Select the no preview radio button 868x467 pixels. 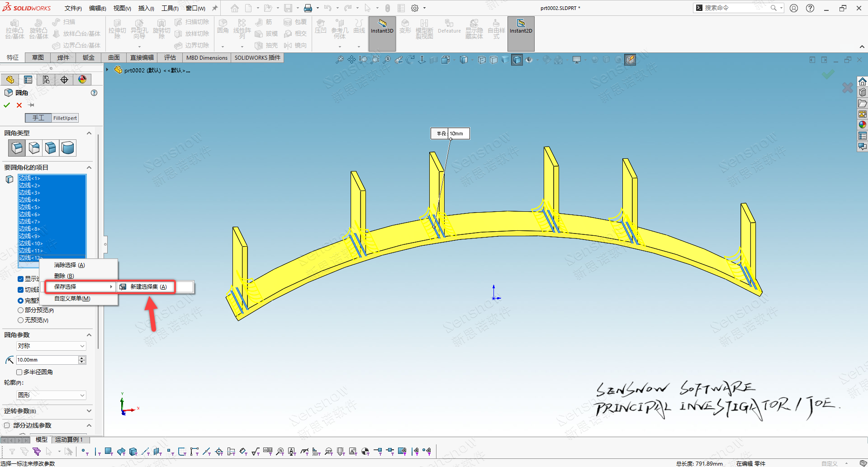click(x=20, y=320)
